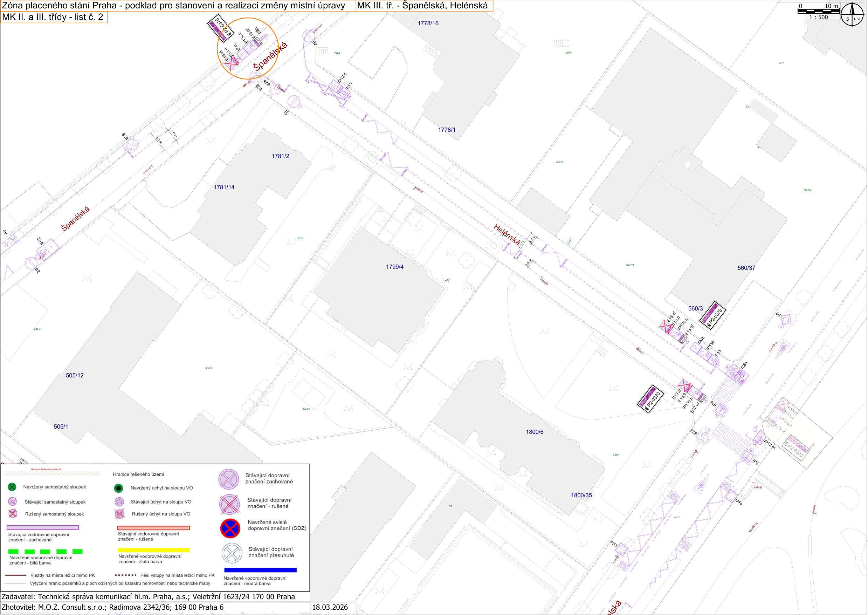Click the 'Stávající dopravní značení přesunuté' symbol

coord(232,553)
